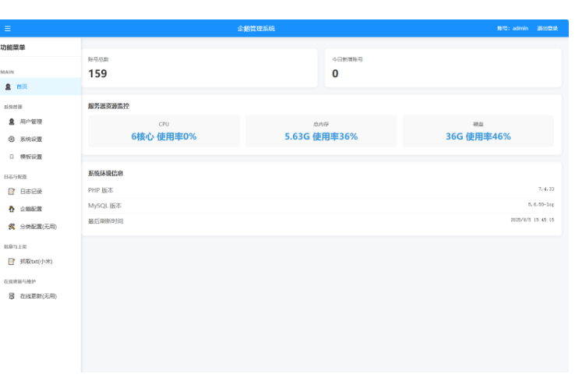Screen dimensions: 575x392
Task: Open 在线更新(无用) in the sidebar
Action: (x=41, y=296)
